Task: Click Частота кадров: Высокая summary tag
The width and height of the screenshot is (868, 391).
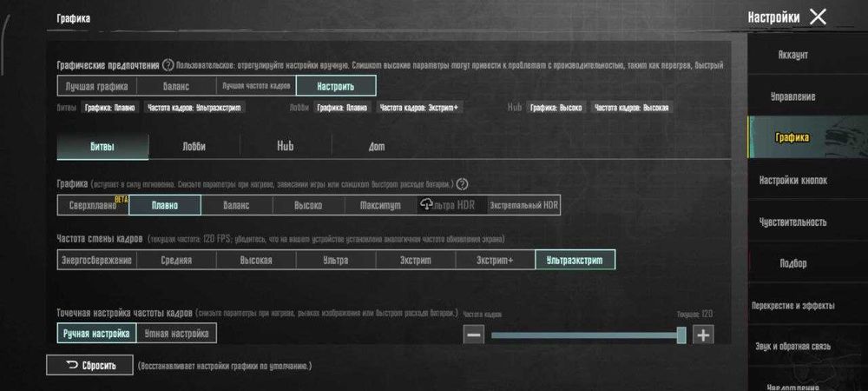Action: pos(632,108)
